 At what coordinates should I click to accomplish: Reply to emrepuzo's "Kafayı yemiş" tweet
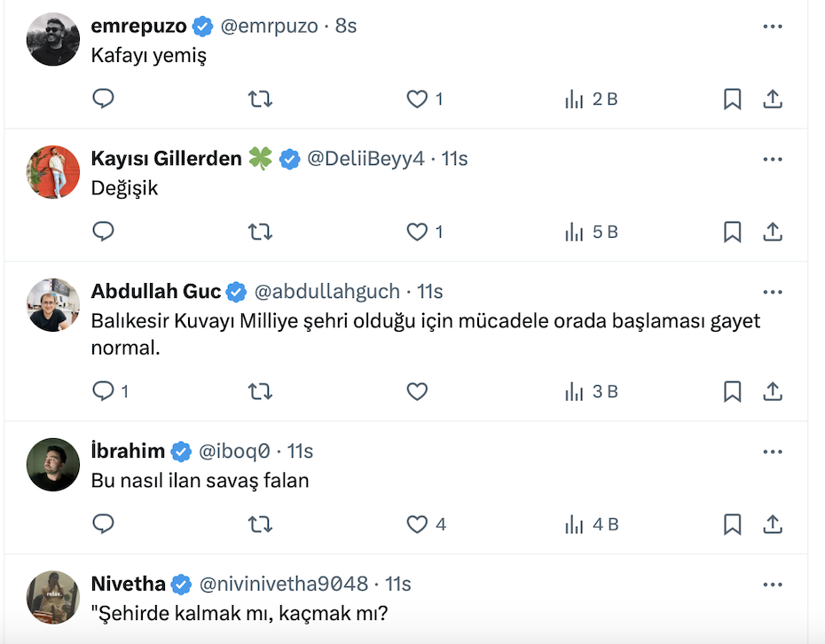point(104,99)
